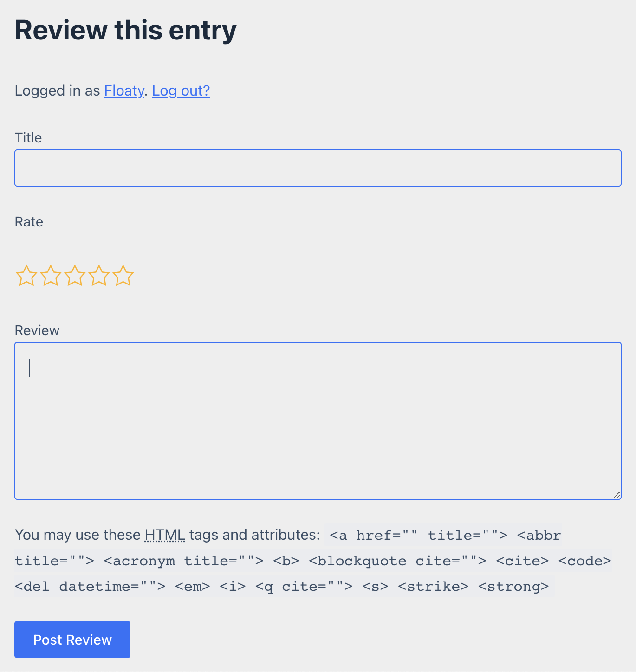This screenshot has width=636, height=672.
Task: Rate the entry five stars
Action: [x=123, y=276]
